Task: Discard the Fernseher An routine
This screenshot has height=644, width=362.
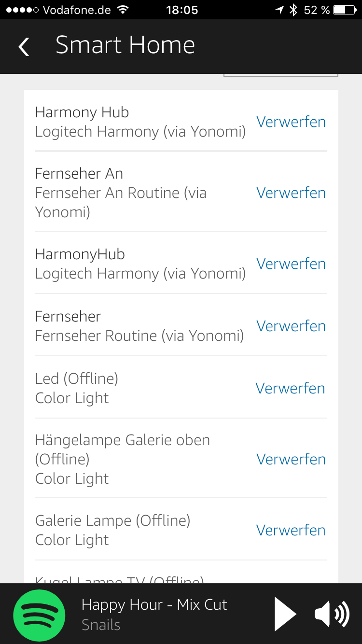Action: [291, 193]
